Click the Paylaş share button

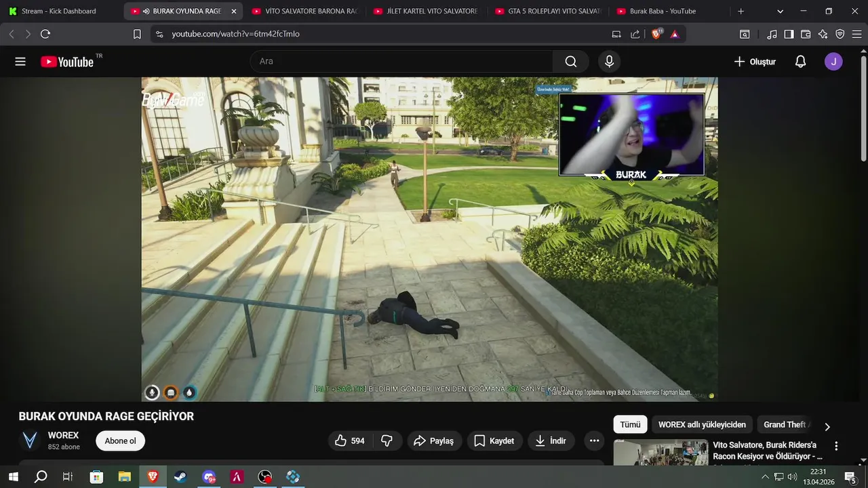[x=433, y=441]
